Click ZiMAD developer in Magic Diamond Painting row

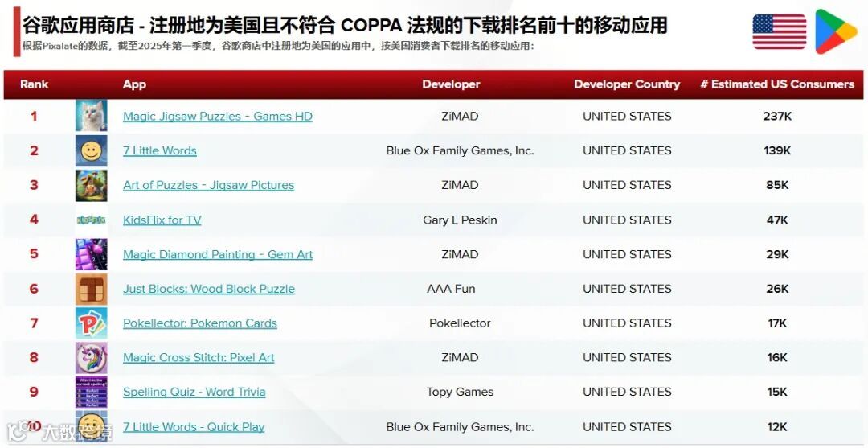(x=460, y=254)
